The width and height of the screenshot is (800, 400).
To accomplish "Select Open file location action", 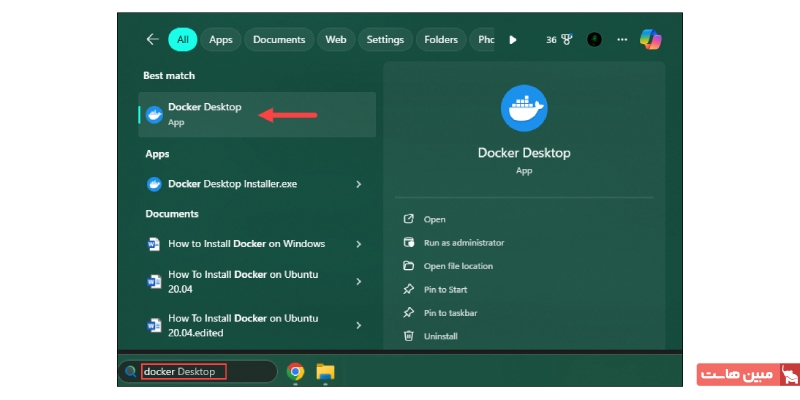I will 458,266.
